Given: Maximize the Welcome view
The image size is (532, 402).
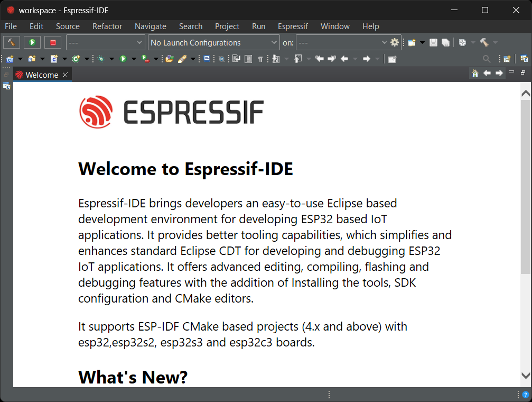Looking at the screenshot, I should coord(523,72).
